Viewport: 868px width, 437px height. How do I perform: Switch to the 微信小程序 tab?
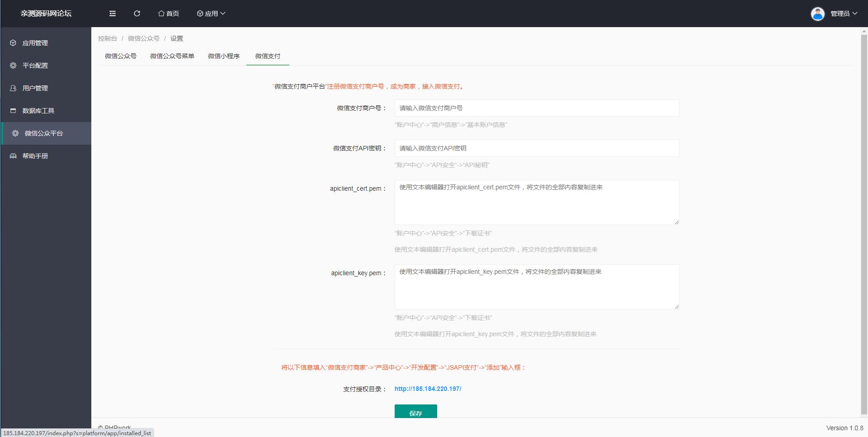pos(223,56)
